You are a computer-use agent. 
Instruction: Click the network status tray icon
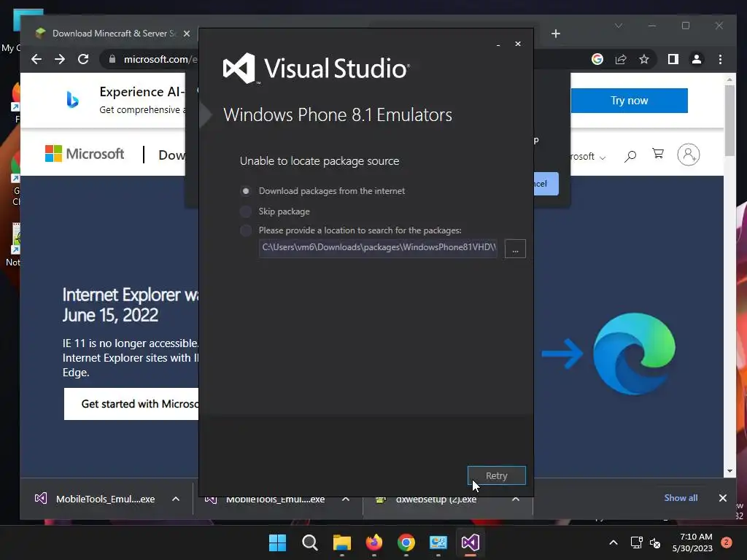(636, 542)
